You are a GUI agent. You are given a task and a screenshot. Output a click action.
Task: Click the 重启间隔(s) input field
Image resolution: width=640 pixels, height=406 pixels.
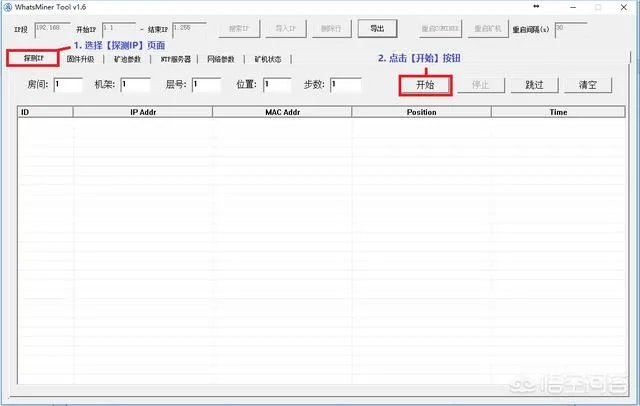(571, 29)
